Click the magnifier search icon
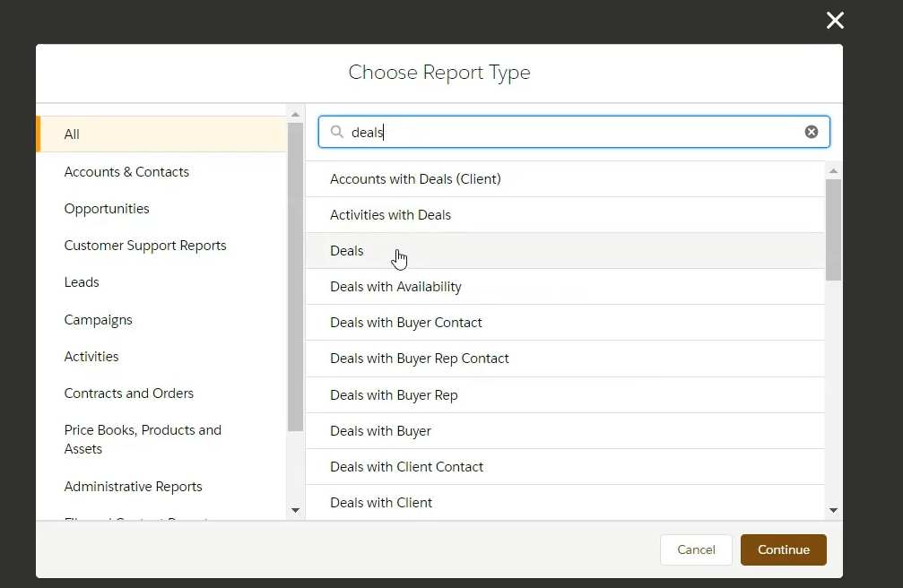 point(337,132)
